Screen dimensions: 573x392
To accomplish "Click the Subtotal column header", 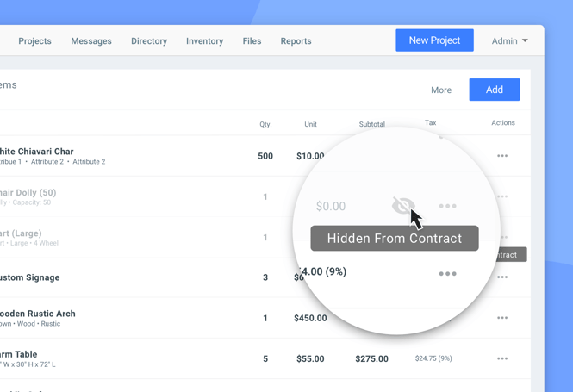I will [x=372, y=124].
